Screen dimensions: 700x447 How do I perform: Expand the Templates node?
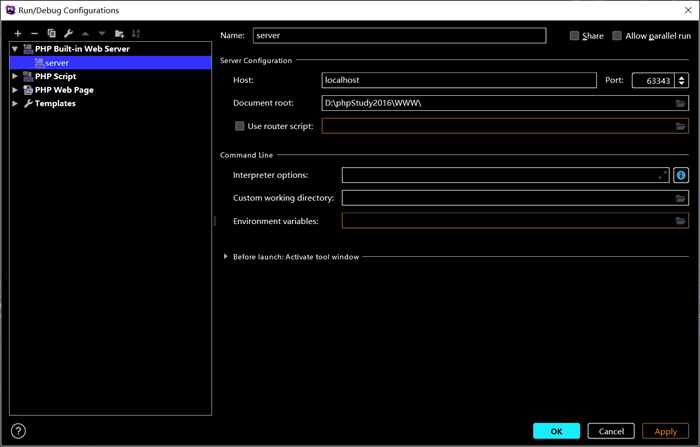click(15, 103)
